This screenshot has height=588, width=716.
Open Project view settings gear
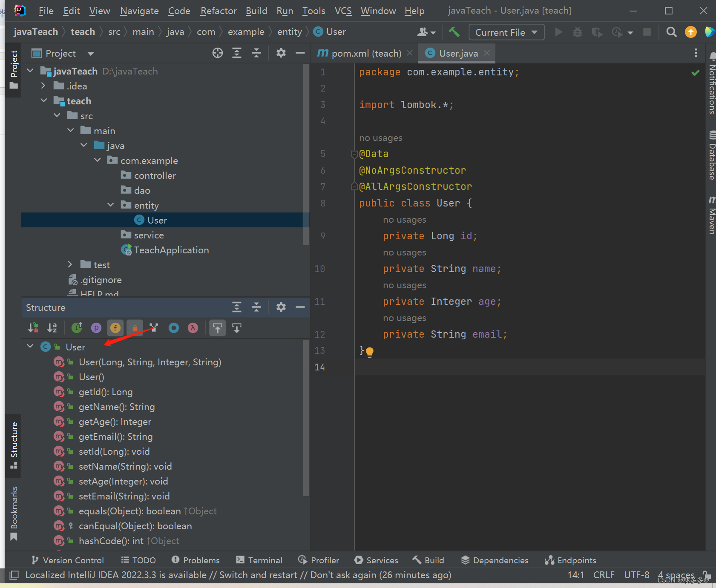281,53
